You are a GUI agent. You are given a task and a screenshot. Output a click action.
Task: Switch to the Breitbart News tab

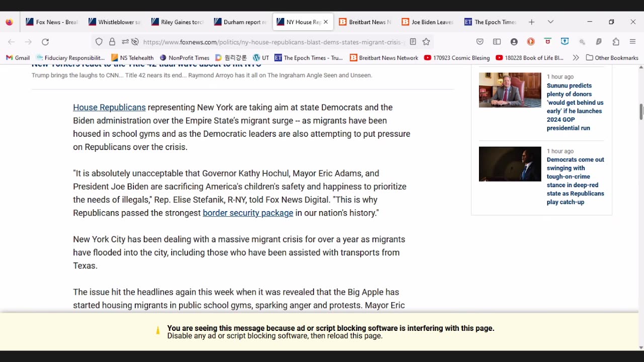click(x=365, y=22)
